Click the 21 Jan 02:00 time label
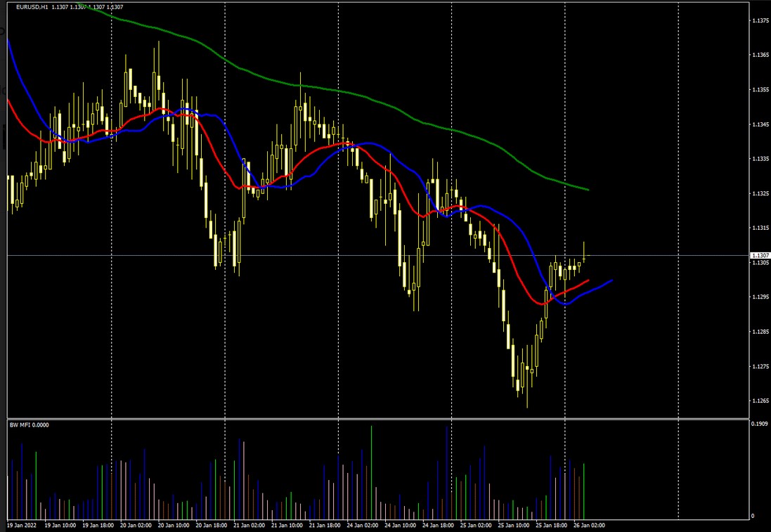Screen dimensions: 771x532 (250, 525)
